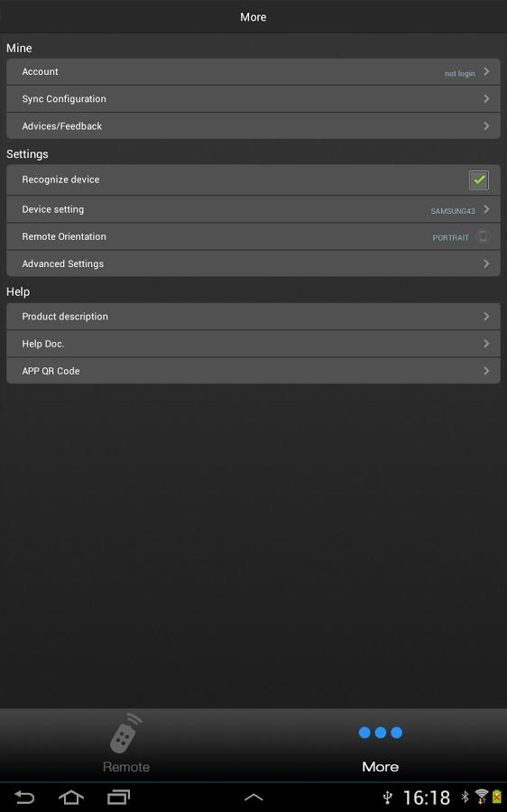Open the Remote tab icon
507x812 pixels.
coord(125,734)
